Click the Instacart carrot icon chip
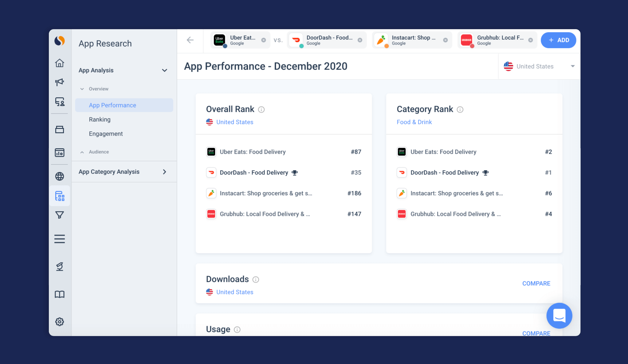This screenshot has height=364, width=628. click(381, 40)
